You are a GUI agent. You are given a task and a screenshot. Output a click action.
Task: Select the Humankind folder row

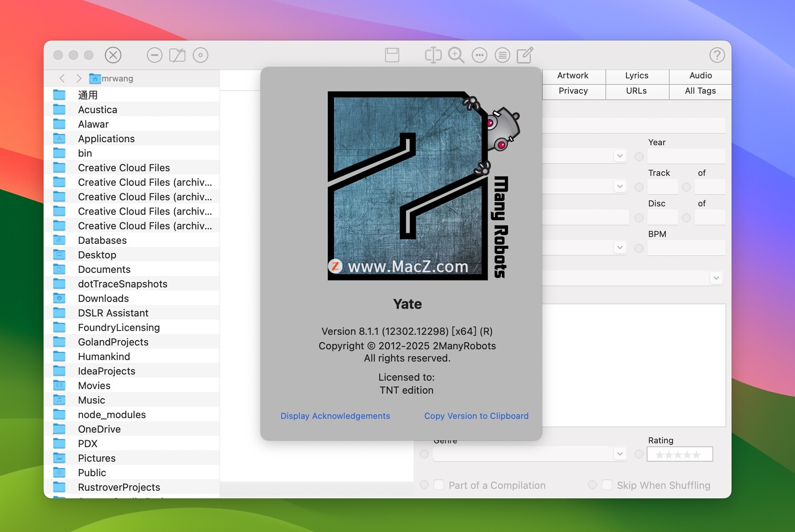point(132,356)
